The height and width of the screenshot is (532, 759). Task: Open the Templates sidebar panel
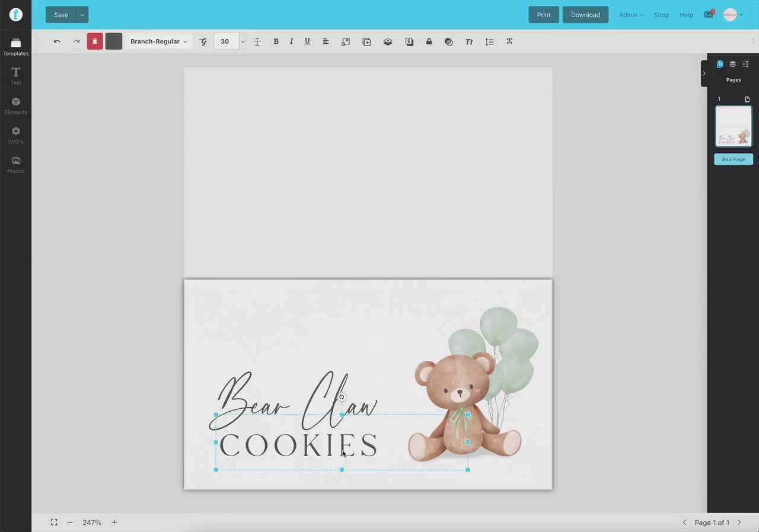[16, 47]
